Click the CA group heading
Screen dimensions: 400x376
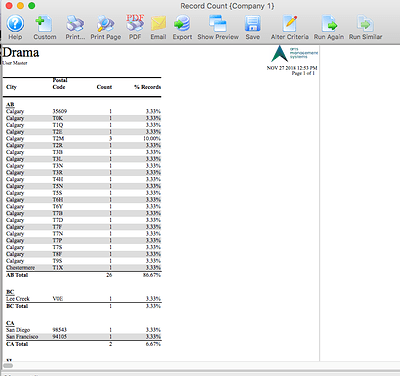coord(10,323)
